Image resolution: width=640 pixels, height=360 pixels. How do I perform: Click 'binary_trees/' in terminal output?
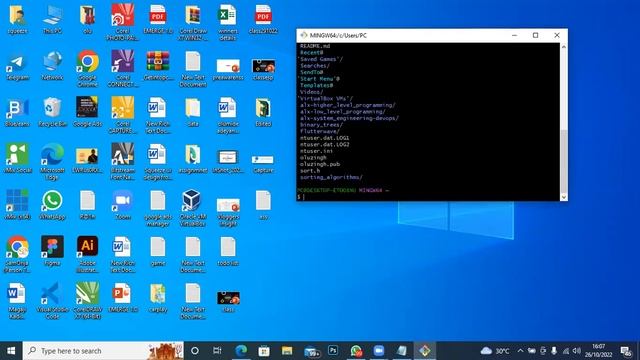[321, 124]
